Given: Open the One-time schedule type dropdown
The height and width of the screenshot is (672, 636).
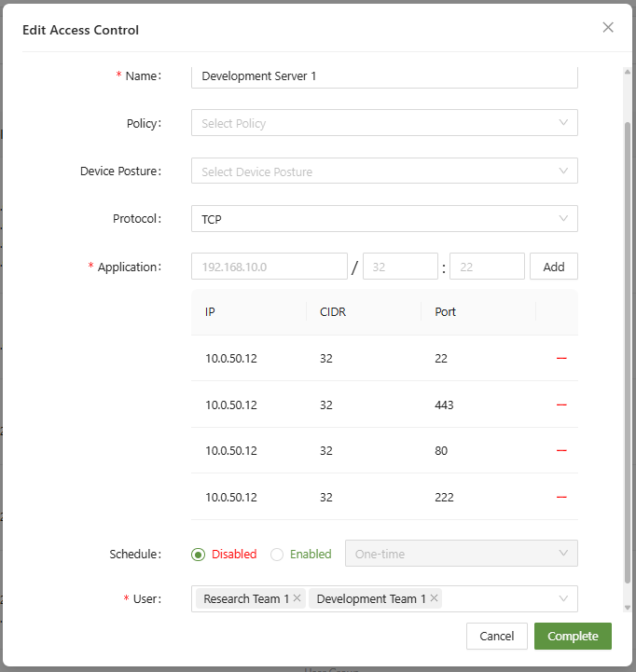Looking at the screenshot, I should pos(461,554).
